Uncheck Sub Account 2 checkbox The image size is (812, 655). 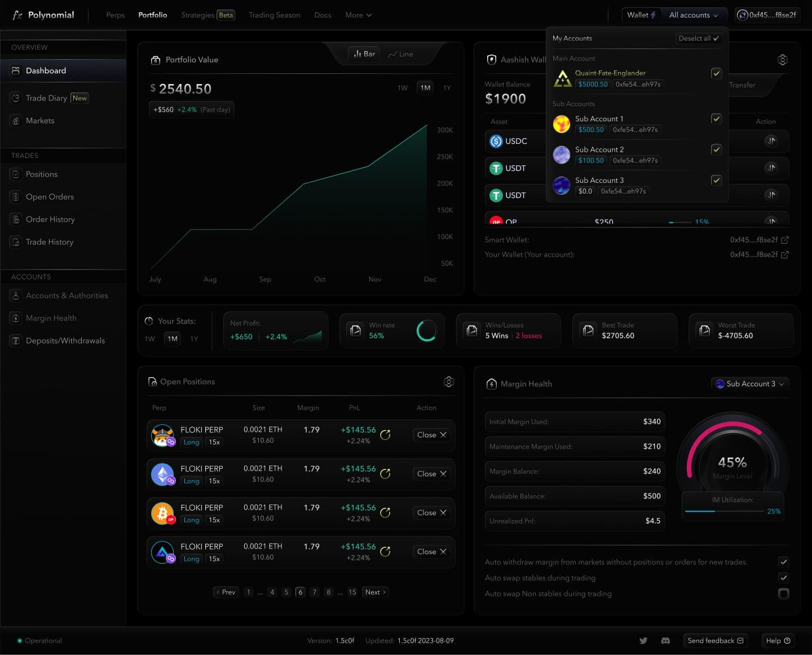(716, 150)
